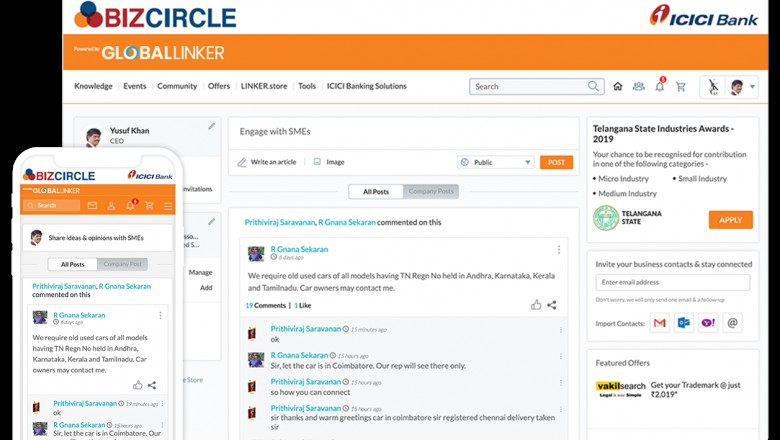Toggle Company Post on mobile preview
Screen dimensions: 780x440
point(123,264)
